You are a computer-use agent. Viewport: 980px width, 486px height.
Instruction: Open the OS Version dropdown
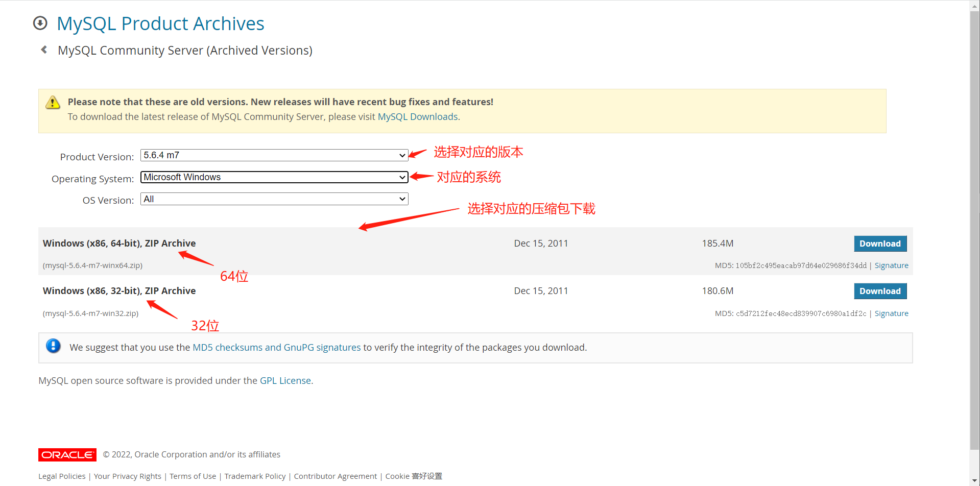[x=274, y=199]
